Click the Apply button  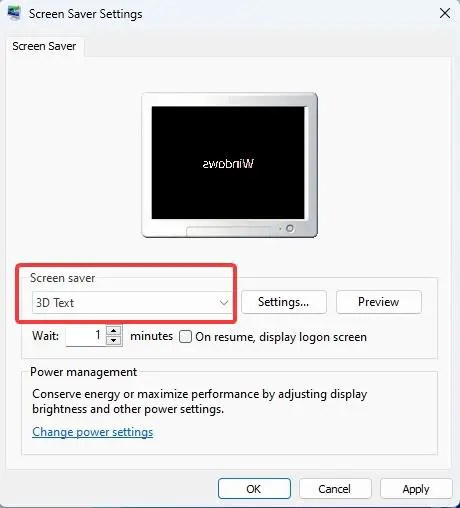click(x=416, y=489)
